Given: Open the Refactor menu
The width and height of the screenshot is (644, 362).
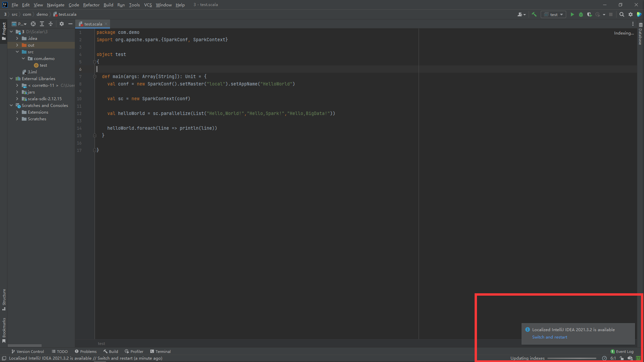Looking at the screenshot, I should (x=91, y=5).
